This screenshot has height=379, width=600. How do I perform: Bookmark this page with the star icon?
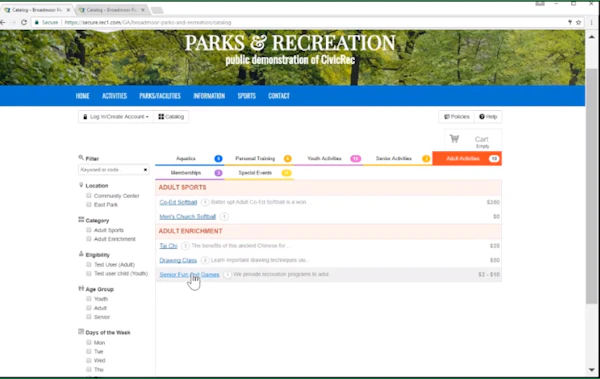point(579,23)
